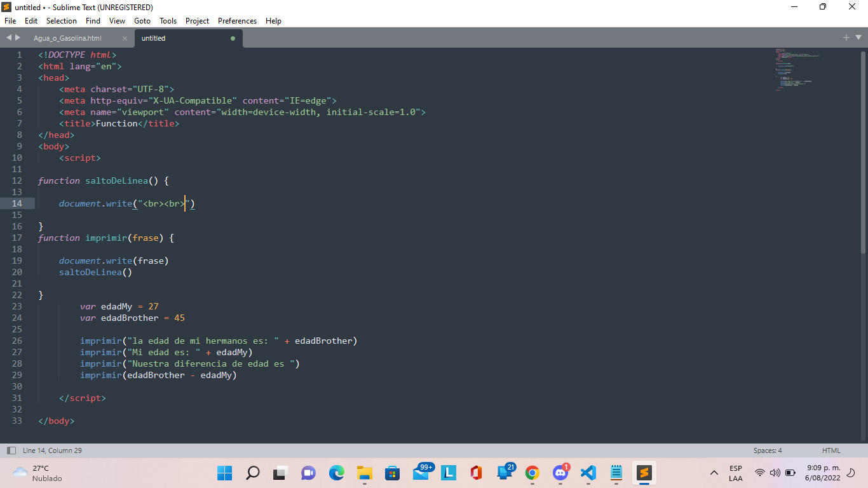Image resolution: width=868 pixels, height=488 pixels.
Task: Toggle the side bar from the status bar
Action: pos(11,451)
